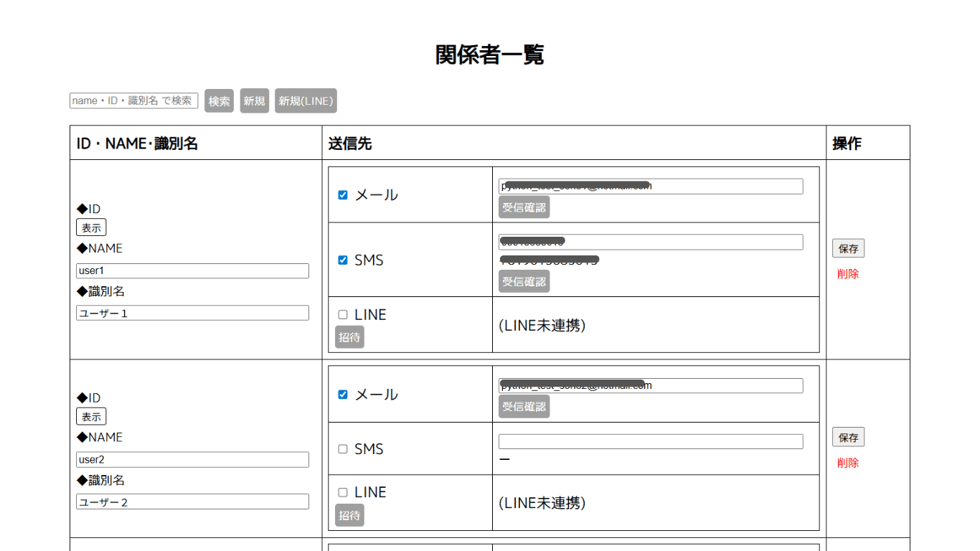Uncheck the SMS checkbox for user1
Viewport: 980px width, 551px height.
tap(343, 260)
